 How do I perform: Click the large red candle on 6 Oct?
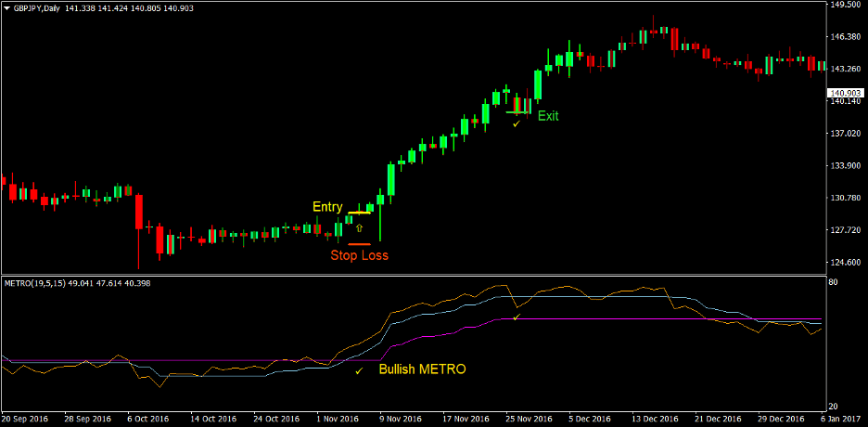pos(139,212)
